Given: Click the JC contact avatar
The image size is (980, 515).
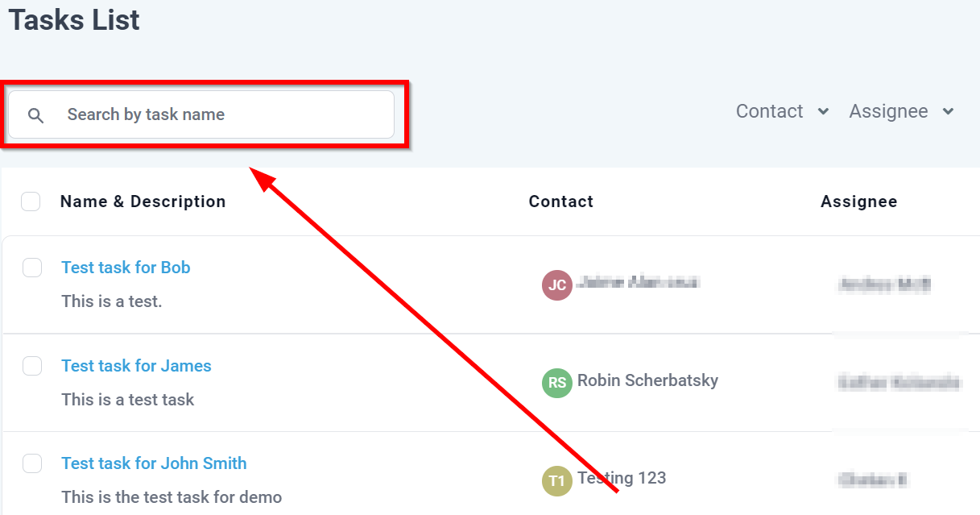Looking at the screenshot, I should point(556,285).
